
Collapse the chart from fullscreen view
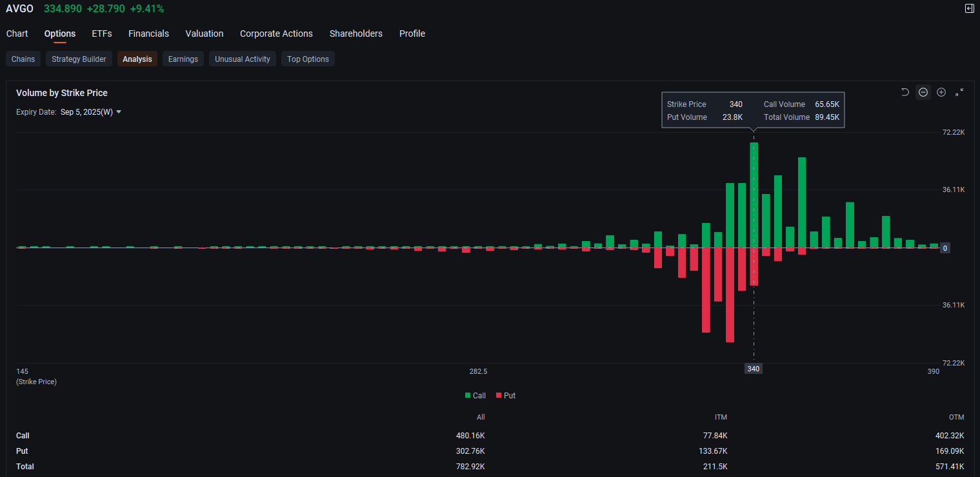pyautogui.click(x=959, y=92)
